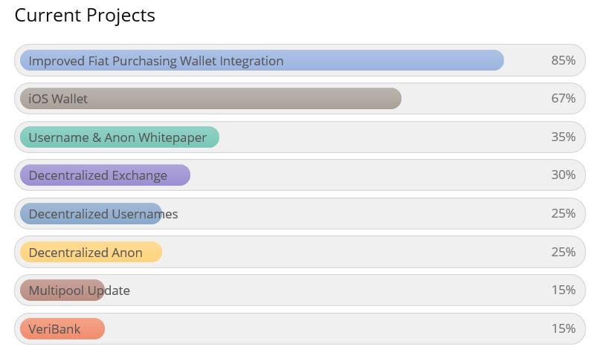Click 15% in the Multipool Update row
The width and height of the screenshot is (609, 364).
(563, 290)
